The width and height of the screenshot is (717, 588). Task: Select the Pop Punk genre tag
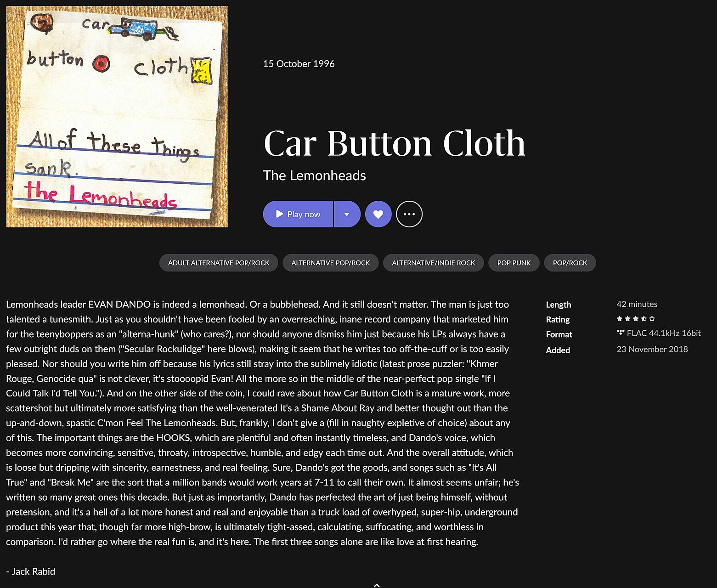[x=514, y=263]
